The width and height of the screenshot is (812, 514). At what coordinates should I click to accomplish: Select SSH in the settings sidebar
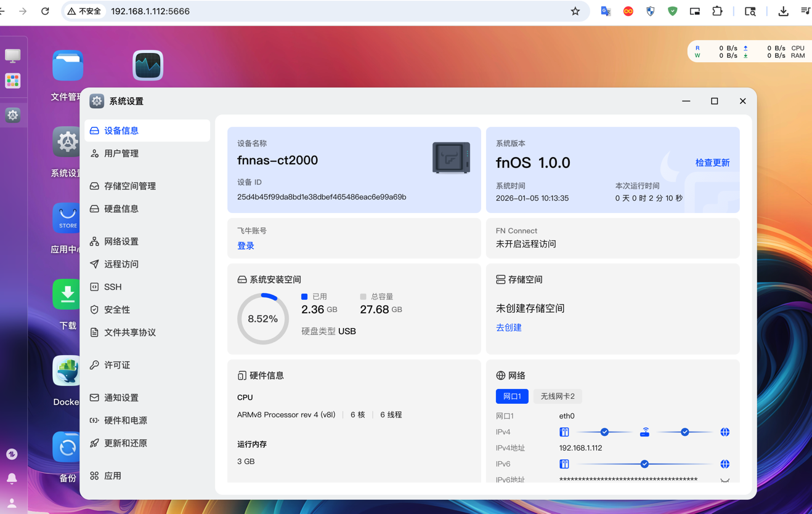pyautogui.click(x=113, y=287)
